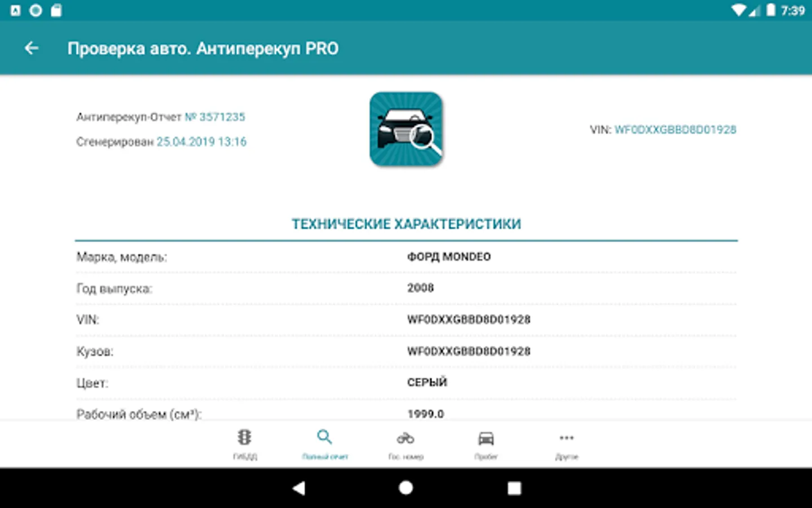
Task: Click the color value СЕРЫЙ
Action: [x=427, y=382]
